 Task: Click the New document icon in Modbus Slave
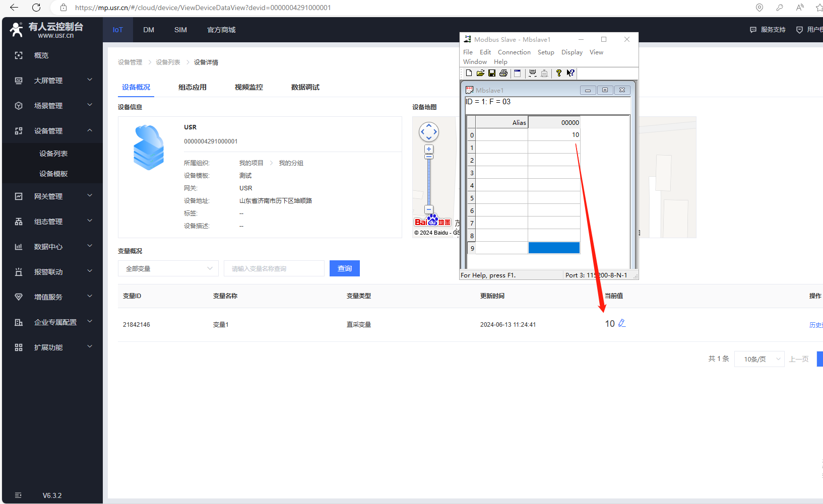pos(469,73)
